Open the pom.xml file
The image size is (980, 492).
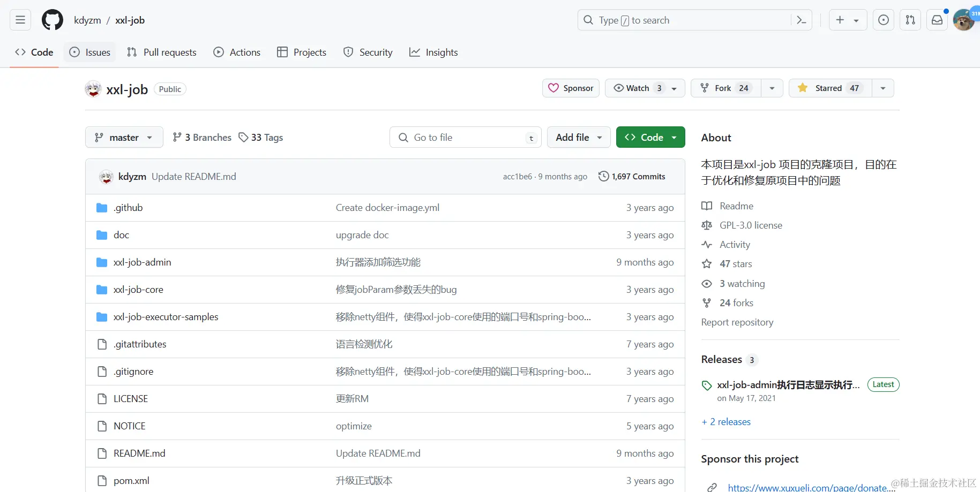[131, 481]
